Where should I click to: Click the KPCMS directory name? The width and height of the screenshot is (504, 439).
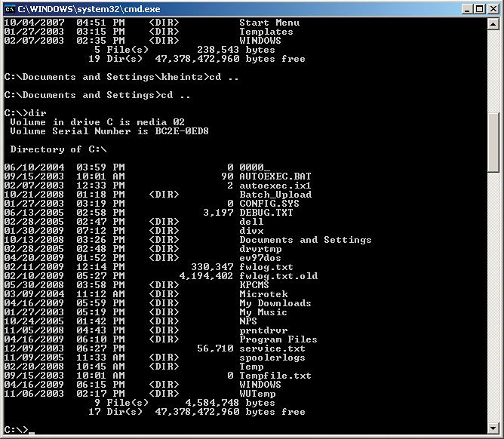pos(254,285)
